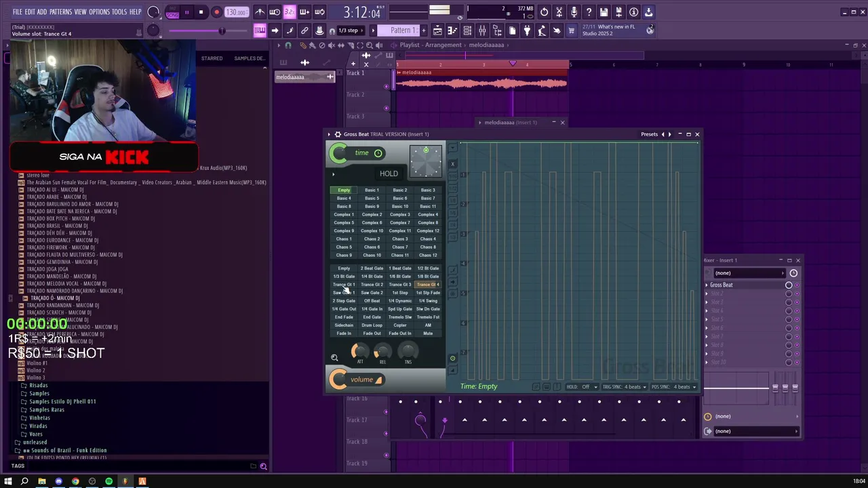Open audio recording microphone icon
Image resolution: width=868 pixels, height=488 pixels.
[x=574, y=12]
